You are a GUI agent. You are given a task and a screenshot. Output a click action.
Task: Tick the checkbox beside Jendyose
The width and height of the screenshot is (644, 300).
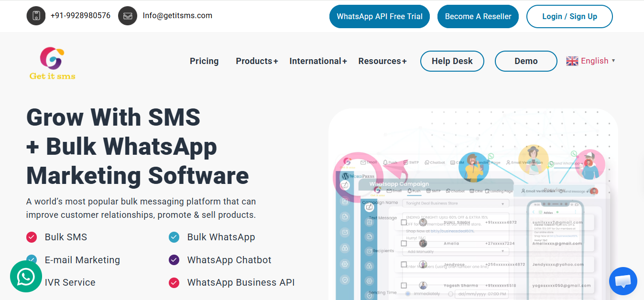click(404, 264)
